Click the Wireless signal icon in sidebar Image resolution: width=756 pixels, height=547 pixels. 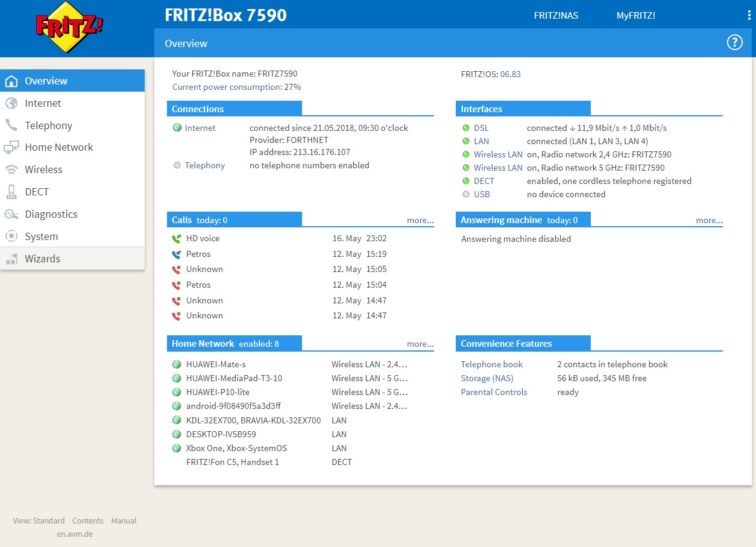pos(11,169)
